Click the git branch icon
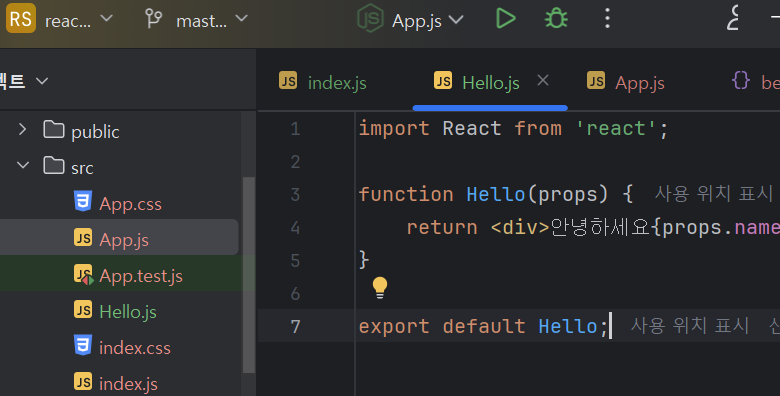 pos(153,19)
